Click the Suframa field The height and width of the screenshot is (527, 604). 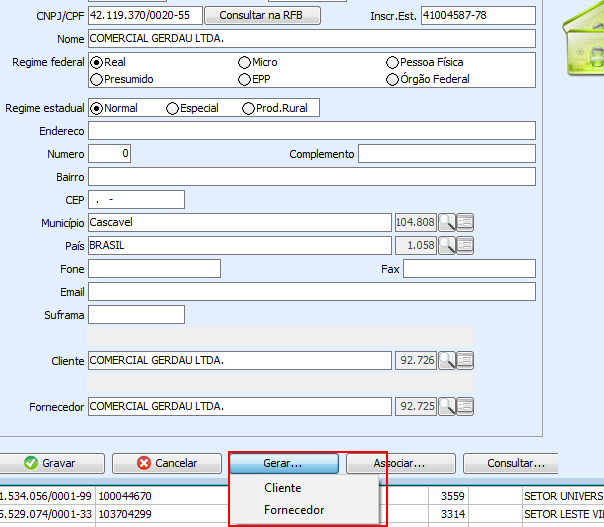[136, 315]
